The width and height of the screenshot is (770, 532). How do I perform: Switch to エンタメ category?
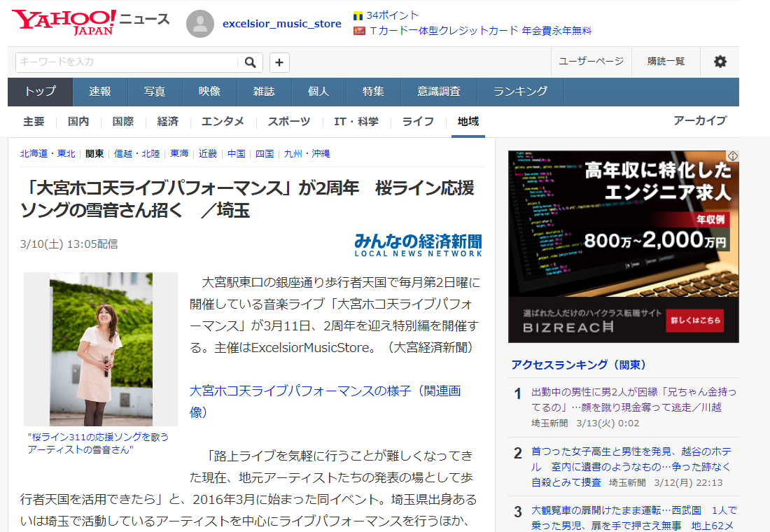pyautogui.click(x=223, y=121)
